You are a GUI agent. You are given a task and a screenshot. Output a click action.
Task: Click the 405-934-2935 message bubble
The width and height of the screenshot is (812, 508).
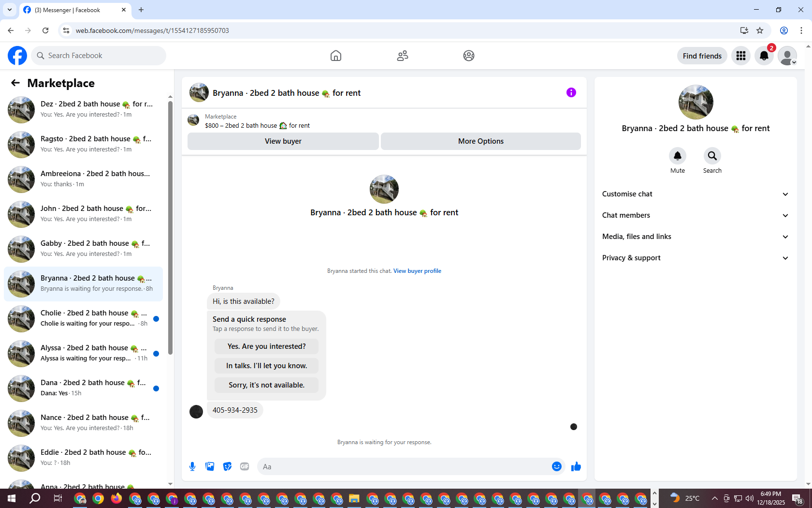[x=235, y=410]
